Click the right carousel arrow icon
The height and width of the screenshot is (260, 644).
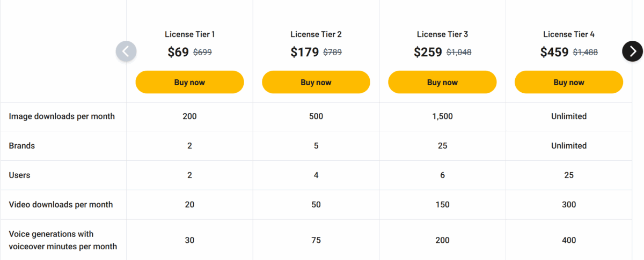click(633, 51)
